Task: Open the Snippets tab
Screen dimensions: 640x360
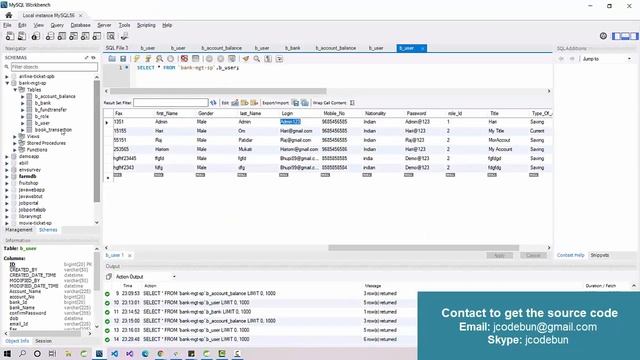Action: click(600, 255)
